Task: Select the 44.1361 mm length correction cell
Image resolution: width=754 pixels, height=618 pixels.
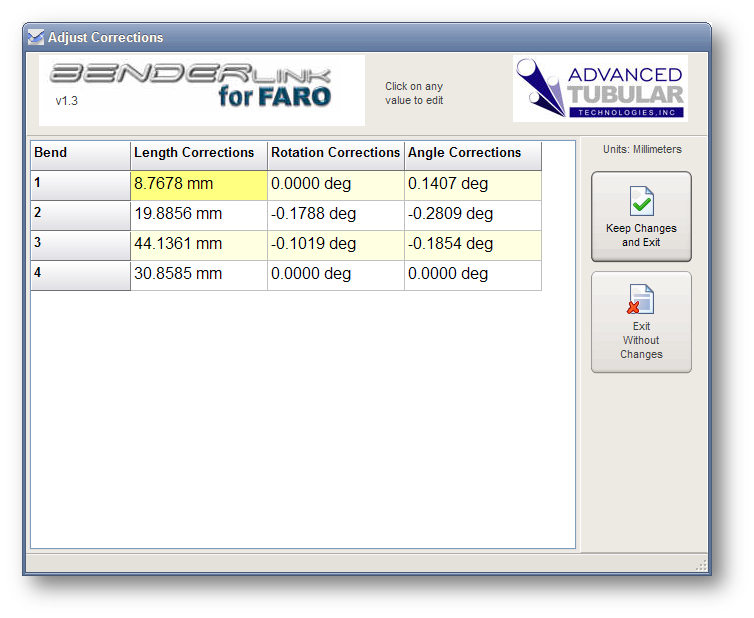Action: [x=199, y=244]
